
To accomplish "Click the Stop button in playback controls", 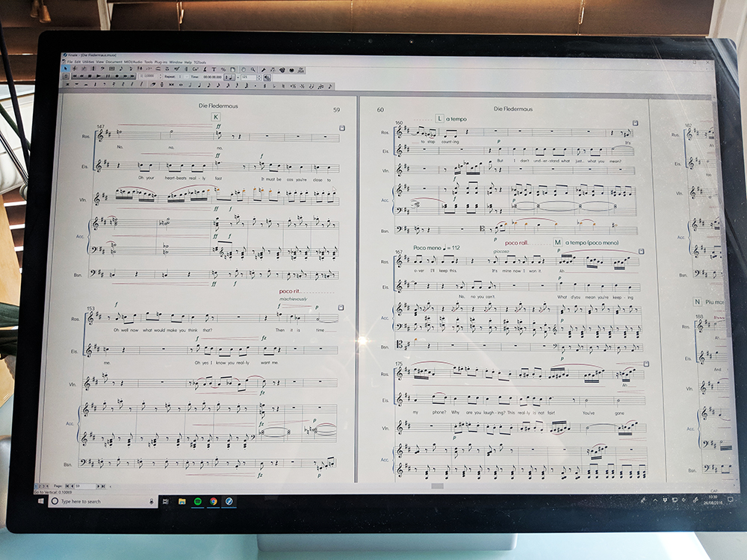I will (x=90, y=76).
